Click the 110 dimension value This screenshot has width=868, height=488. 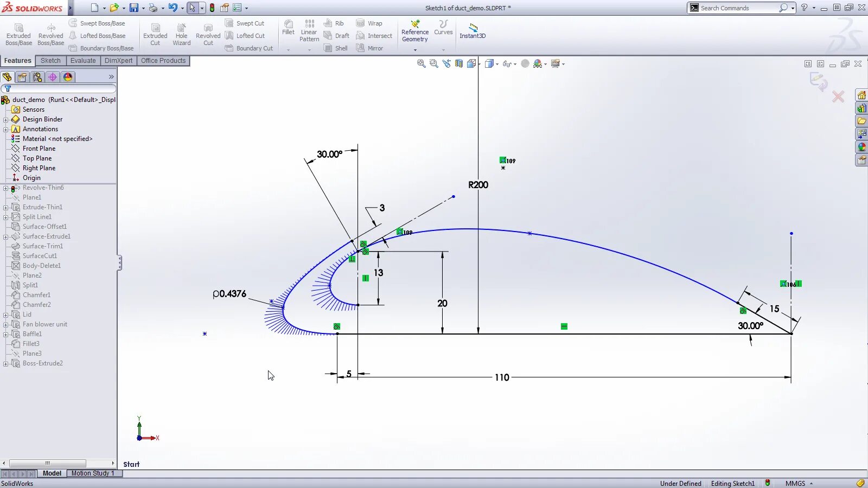coord(502,377)
